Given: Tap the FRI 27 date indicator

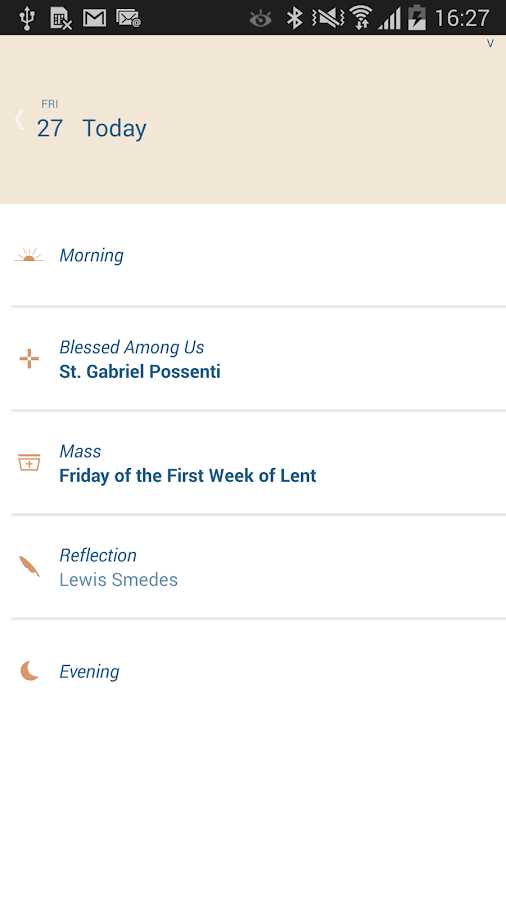Looking at the screenshot, I should pos(50,119).
